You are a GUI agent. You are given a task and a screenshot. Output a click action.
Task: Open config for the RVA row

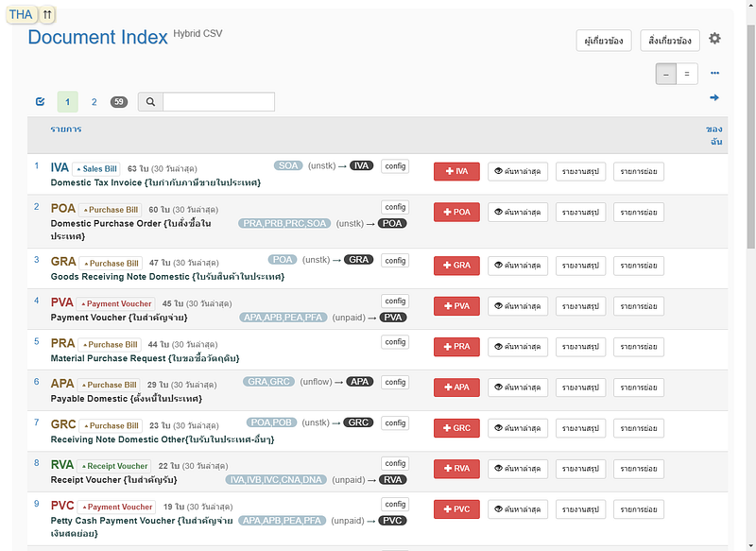pos(395,463)
